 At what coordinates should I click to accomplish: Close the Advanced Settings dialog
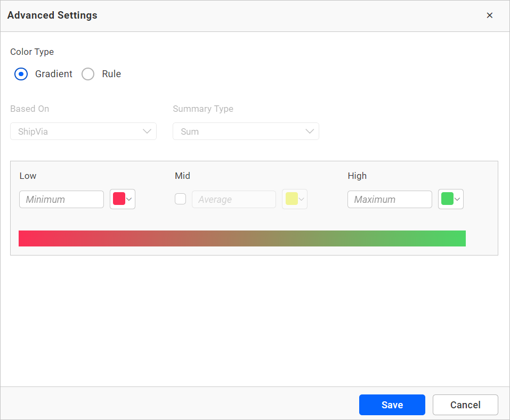[490, 15]
